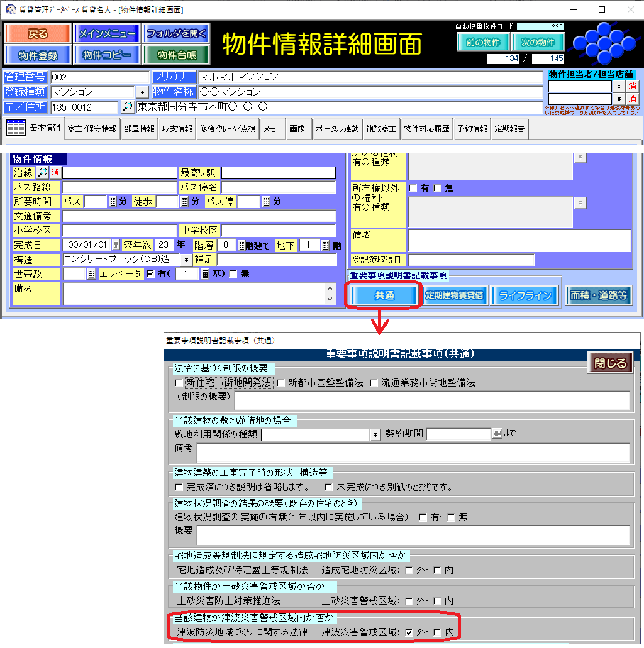Expand the 登録種類 dropdown

[x=141, y=92]
